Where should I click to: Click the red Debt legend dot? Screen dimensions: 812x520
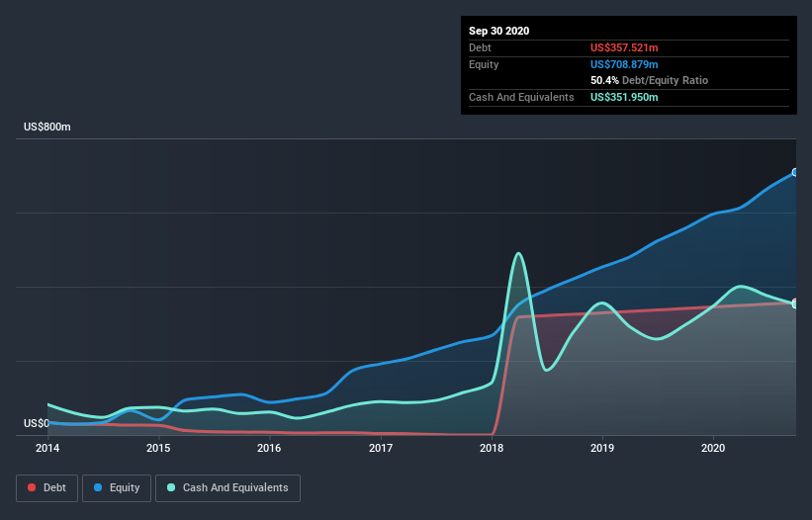(32, 487)
